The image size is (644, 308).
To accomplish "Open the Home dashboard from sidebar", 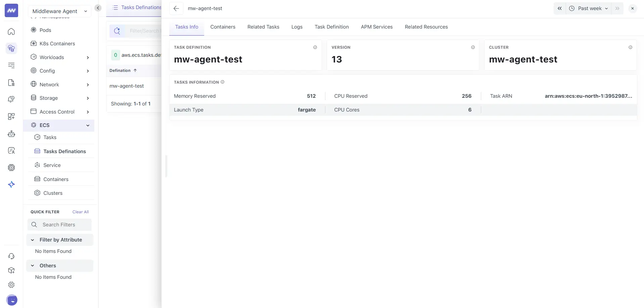I will (x=11, y=32).
